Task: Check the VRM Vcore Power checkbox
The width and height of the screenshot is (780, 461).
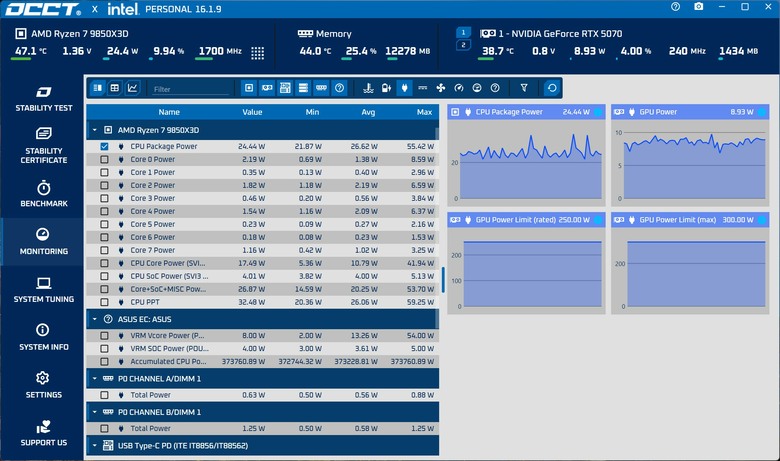Action: [104, 335]
